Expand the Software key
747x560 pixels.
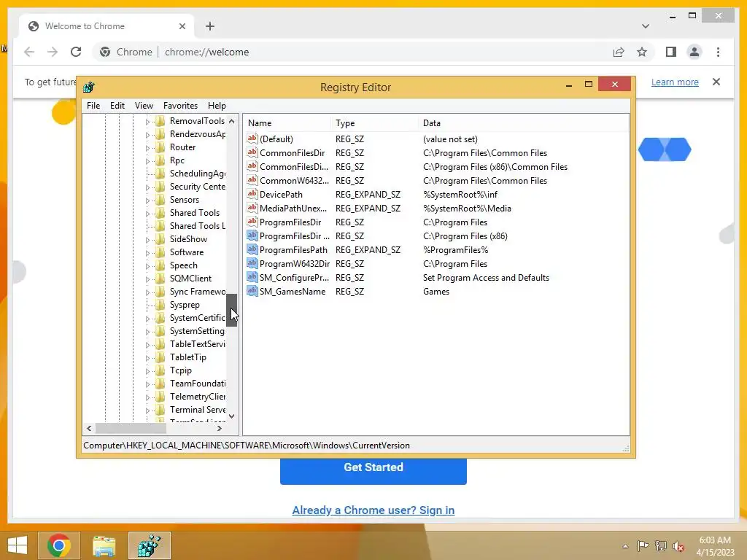click(x=147, y=253)
